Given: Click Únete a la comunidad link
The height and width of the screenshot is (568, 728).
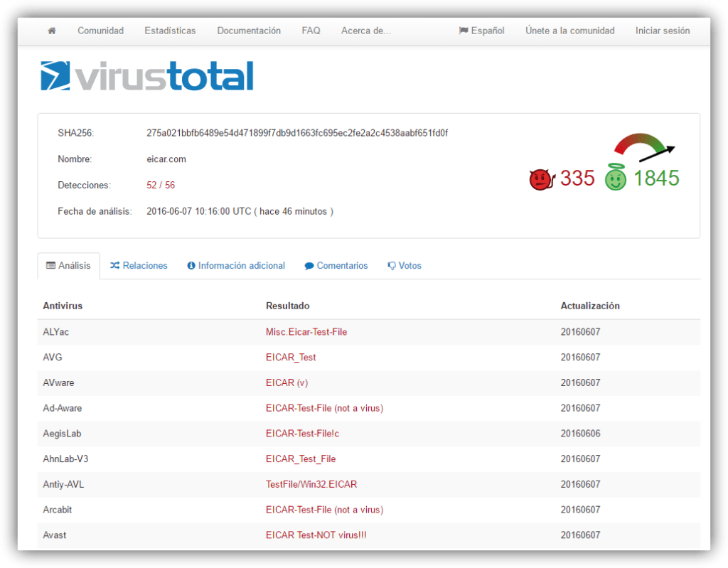Looking at the screenshot, I should tap(569, 31).
